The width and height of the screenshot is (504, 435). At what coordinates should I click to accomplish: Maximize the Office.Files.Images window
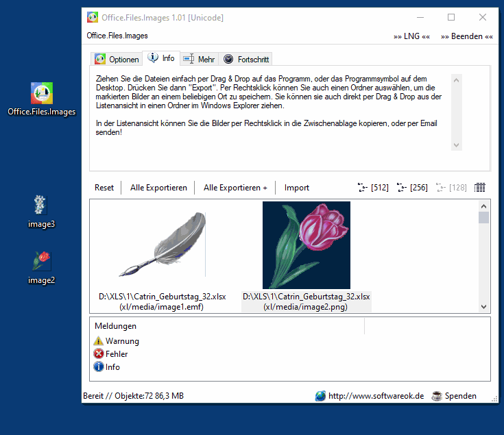[x=451, y=17]
